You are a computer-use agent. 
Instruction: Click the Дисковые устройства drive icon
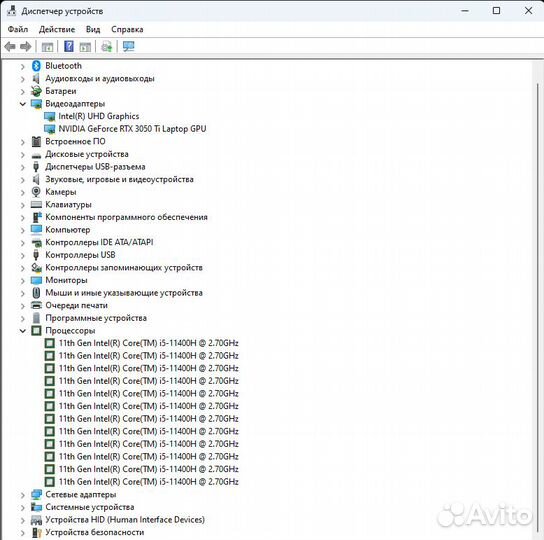[36, 155]
